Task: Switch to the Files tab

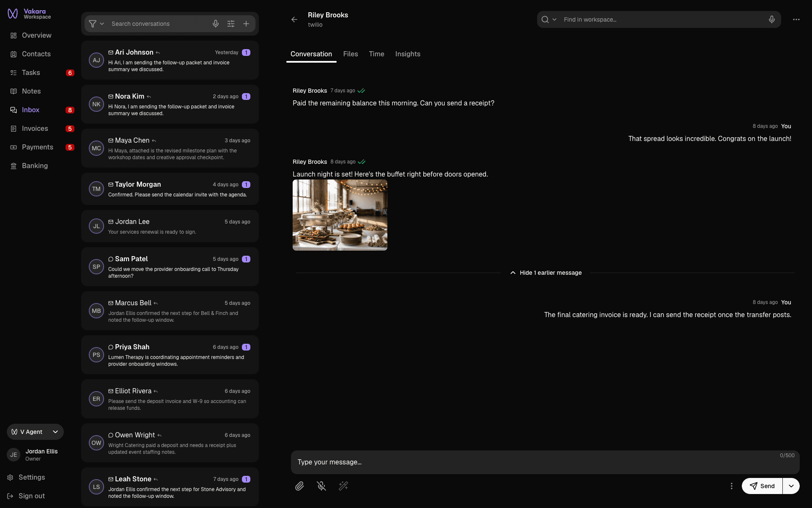Action: coord(351,54)
